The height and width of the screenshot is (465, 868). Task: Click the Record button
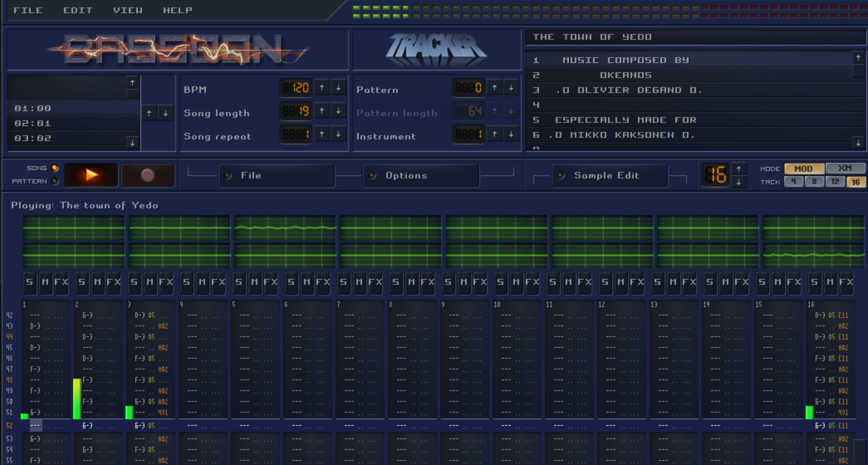tap(148, 175)
